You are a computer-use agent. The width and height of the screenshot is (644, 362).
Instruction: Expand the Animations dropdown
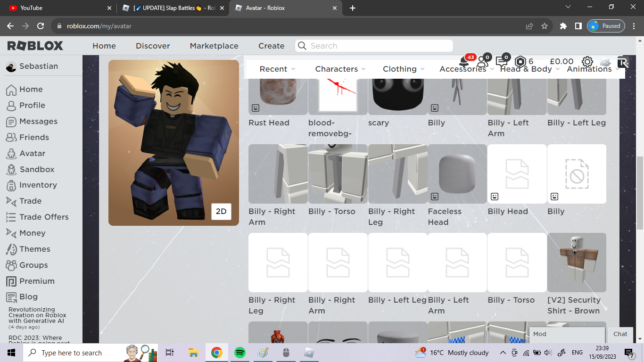click(593, 69)
